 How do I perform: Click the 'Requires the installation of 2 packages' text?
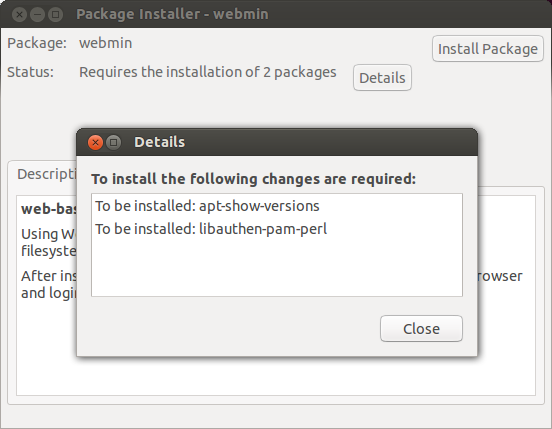point(208,72)
